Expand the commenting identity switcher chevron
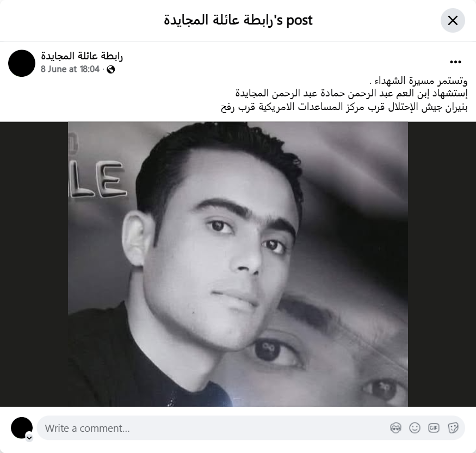This screenshot has height=453, width=476. (x=29, y=438)
